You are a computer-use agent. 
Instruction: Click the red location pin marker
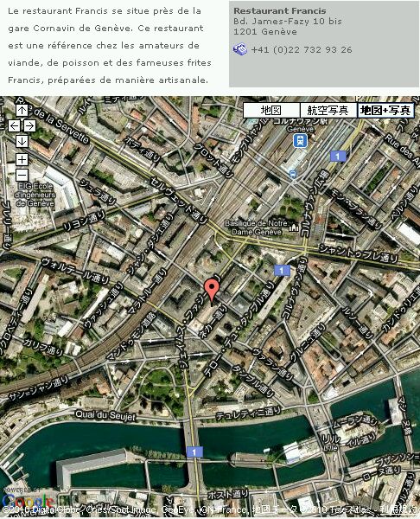(212, 292)
